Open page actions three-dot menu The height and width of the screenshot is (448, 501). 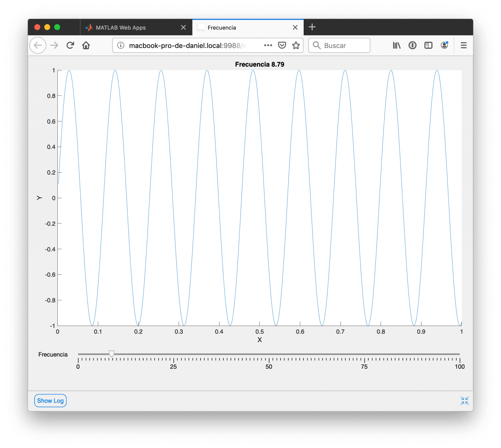point(268,45)
